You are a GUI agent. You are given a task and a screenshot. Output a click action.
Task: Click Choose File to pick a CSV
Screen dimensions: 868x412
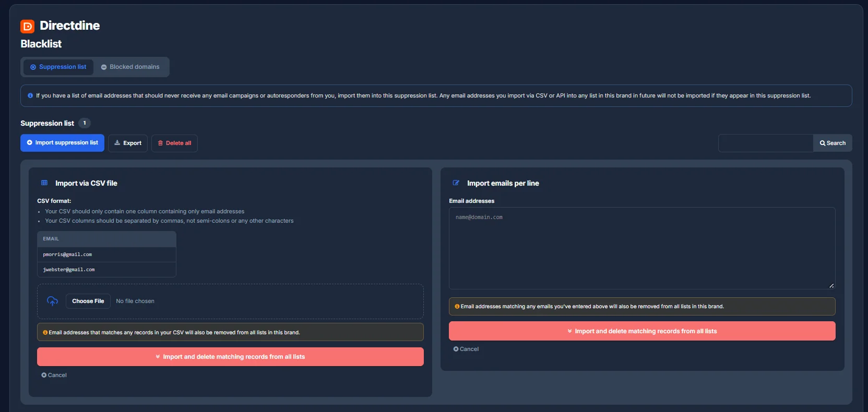[88, 301]
